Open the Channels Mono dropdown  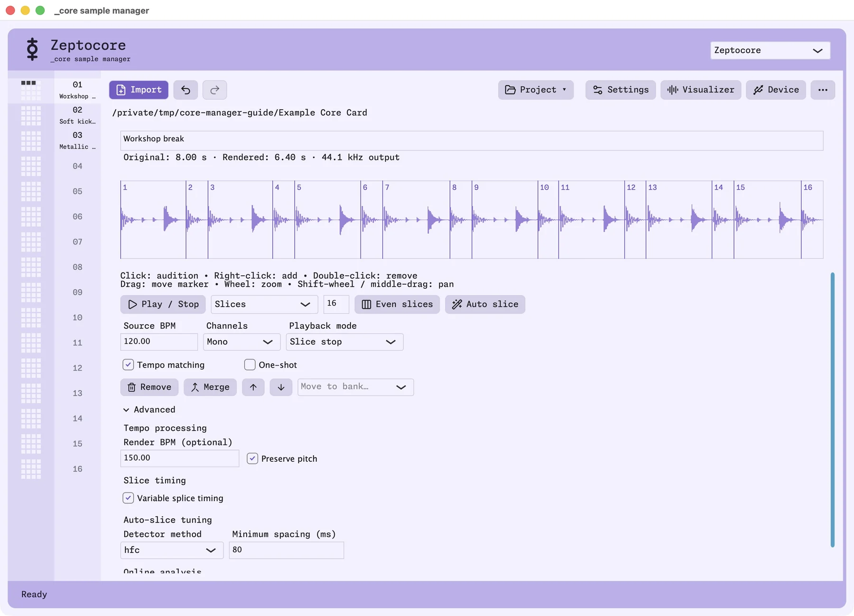(x=241, y=342)
